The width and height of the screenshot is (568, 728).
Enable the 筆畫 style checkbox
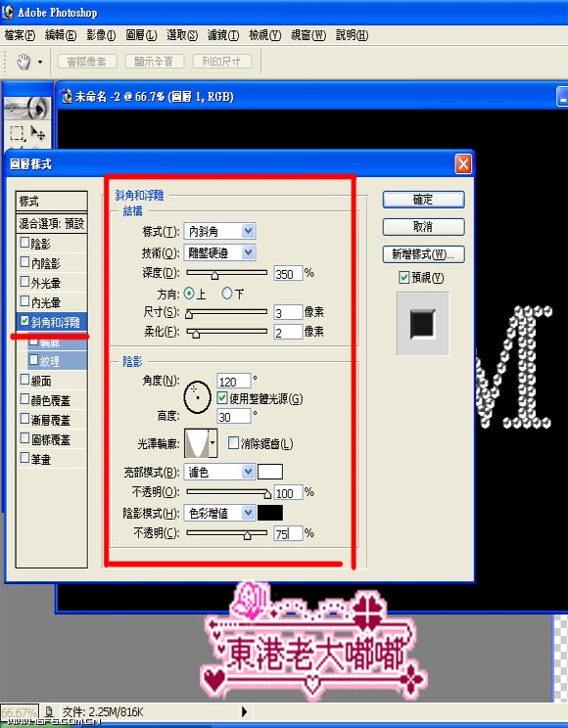[25, 458]
